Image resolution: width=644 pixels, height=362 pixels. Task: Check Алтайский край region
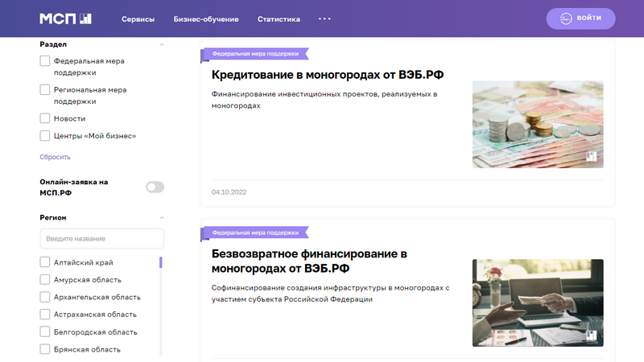click(45, 262)
